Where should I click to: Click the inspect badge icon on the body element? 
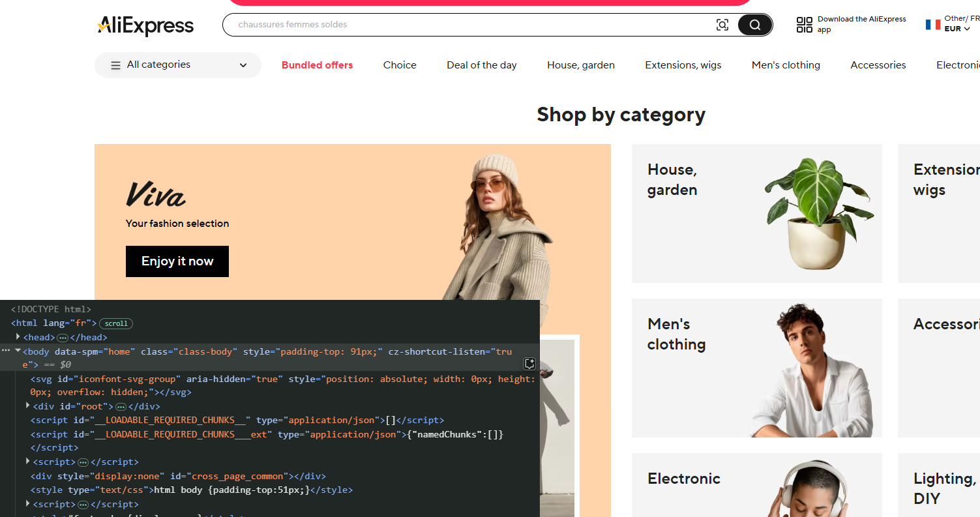[529, 364]
